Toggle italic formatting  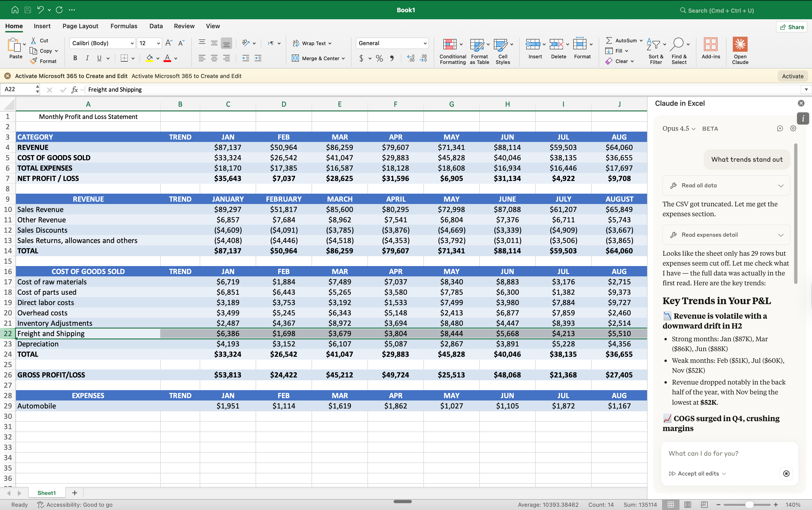pyautogui.click(x=87, y=58)
